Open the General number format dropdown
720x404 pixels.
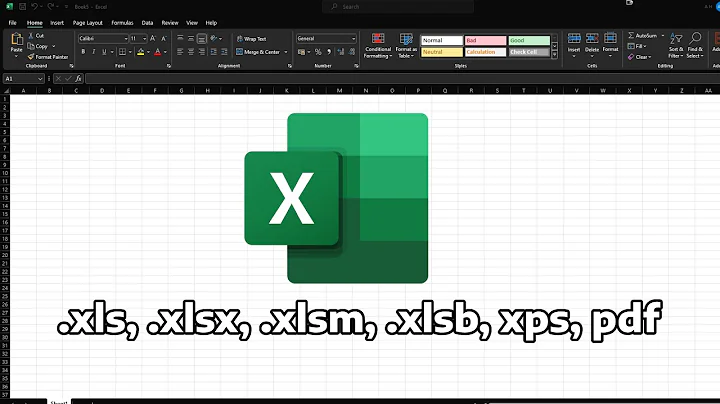(326, 39)
